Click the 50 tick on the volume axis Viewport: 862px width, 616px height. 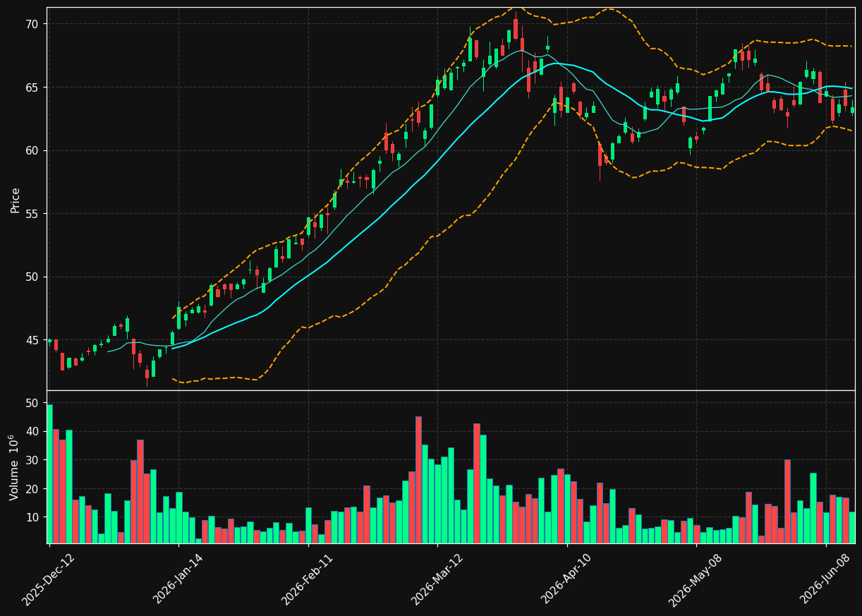(x=32, y=403)
